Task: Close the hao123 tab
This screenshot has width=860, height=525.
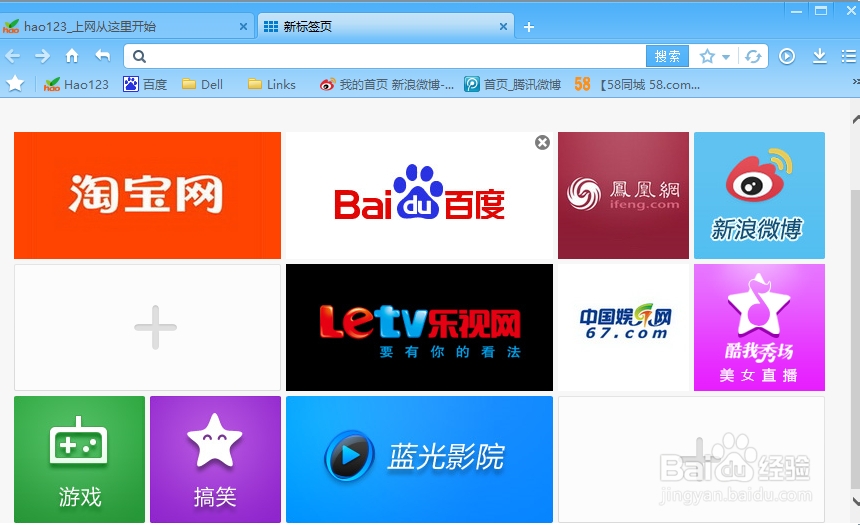Action: tap(244, 26)
